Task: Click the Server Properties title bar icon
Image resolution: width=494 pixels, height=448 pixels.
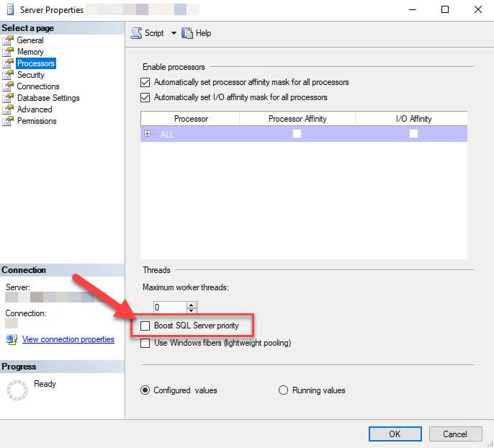Action: [x=10, y=10]
